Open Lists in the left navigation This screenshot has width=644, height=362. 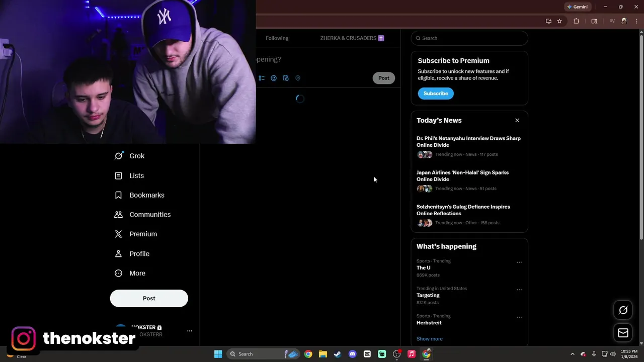click(x=129, y=175)
